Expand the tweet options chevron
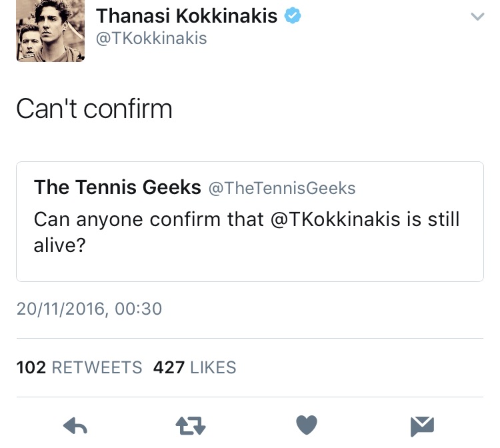The image size is (500, 448). [477, 17]
